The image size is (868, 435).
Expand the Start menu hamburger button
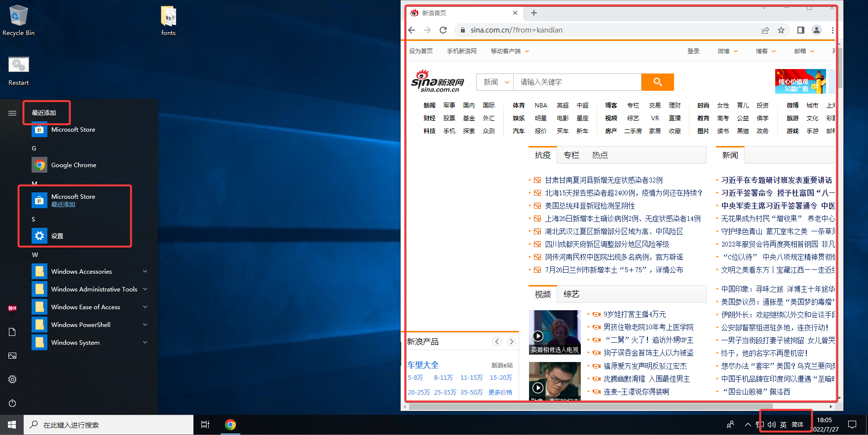(x=12, y=113)
